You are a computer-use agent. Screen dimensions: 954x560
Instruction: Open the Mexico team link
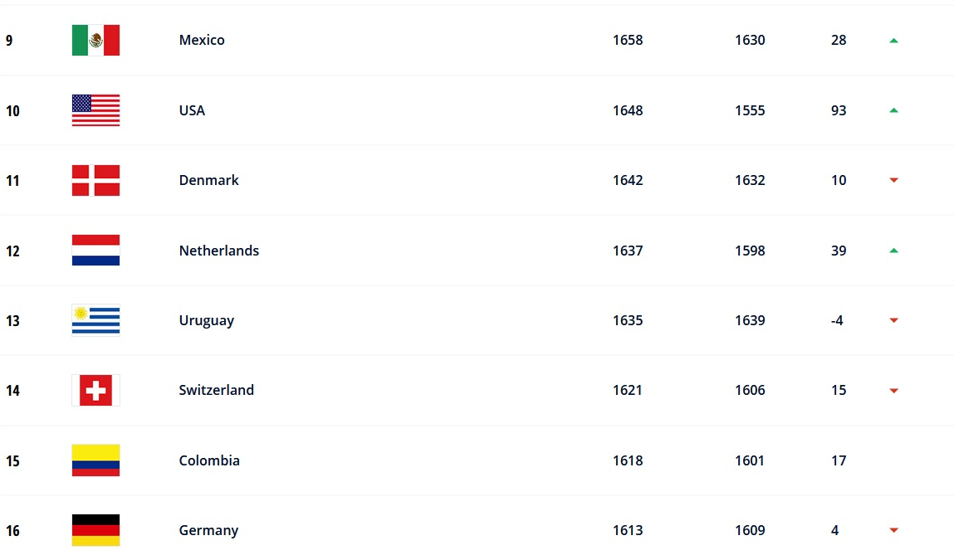(x=202, y=40)
